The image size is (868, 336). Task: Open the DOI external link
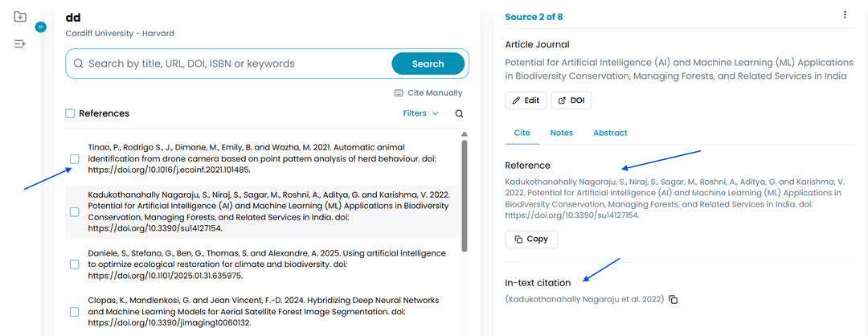tap(570, 100)
